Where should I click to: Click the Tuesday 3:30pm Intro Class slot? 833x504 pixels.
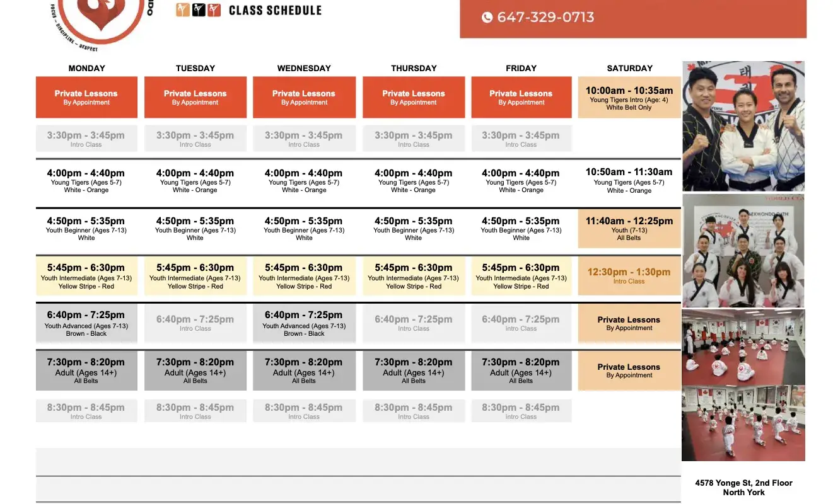pos(195,139)
